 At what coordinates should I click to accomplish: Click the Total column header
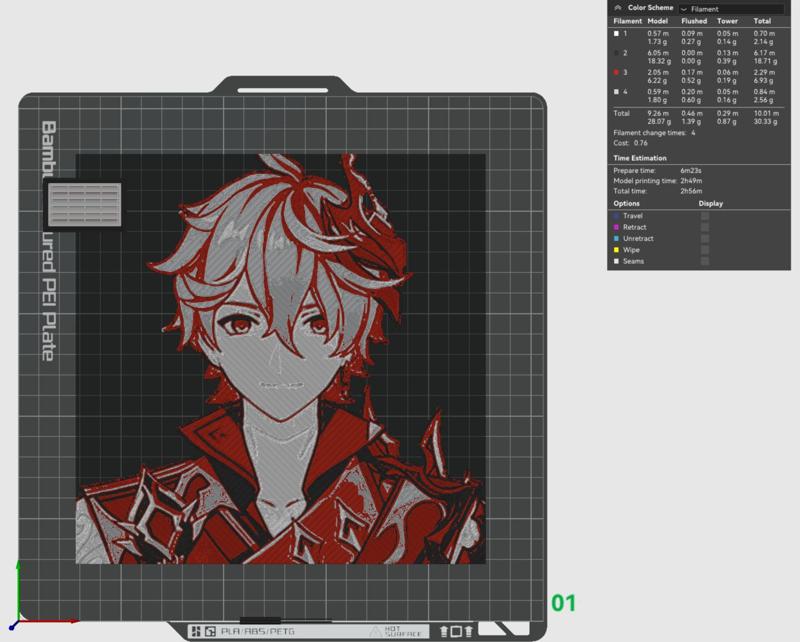(x=762, y=21)
